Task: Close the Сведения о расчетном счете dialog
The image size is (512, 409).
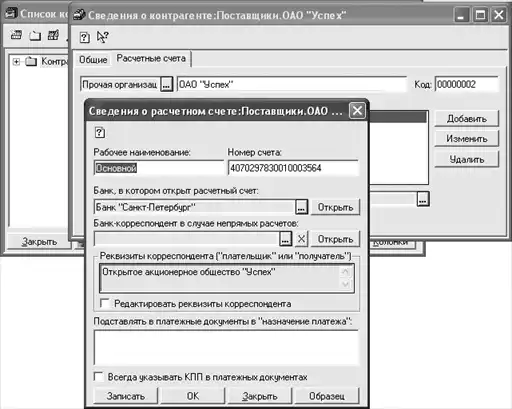Action: [357, 111]
